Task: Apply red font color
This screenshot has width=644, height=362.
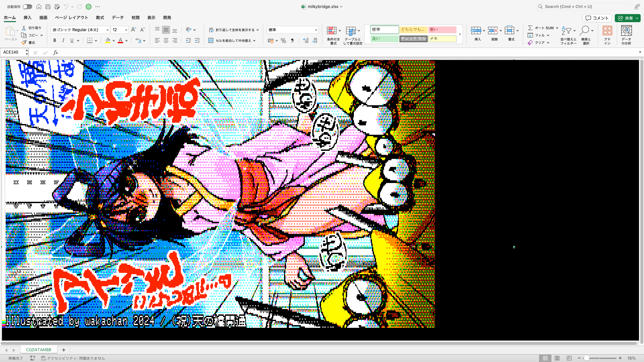Action: [120, 41]
